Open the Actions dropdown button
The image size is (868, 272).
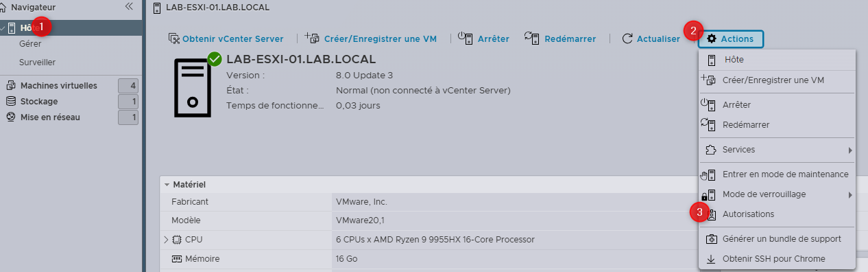coord(730,39)
